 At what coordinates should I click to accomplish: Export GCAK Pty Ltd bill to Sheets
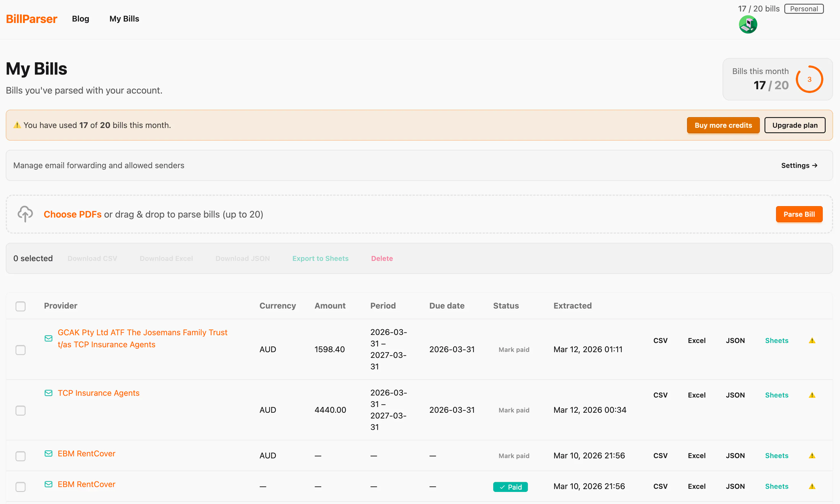coord(777,340)
